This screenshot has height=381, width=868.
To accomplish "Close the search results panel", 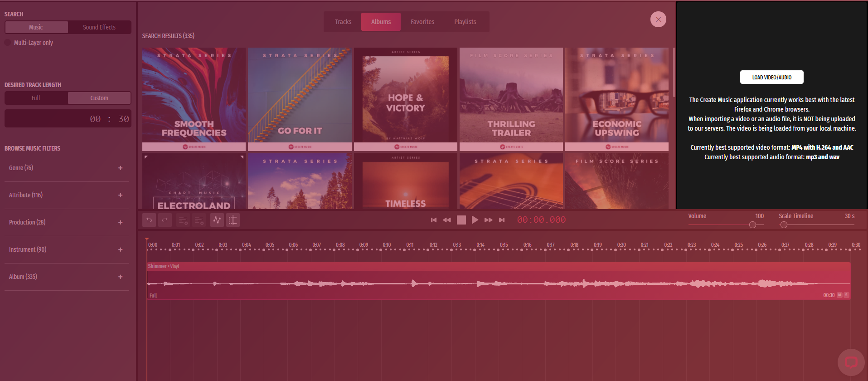I will [658, 19].
